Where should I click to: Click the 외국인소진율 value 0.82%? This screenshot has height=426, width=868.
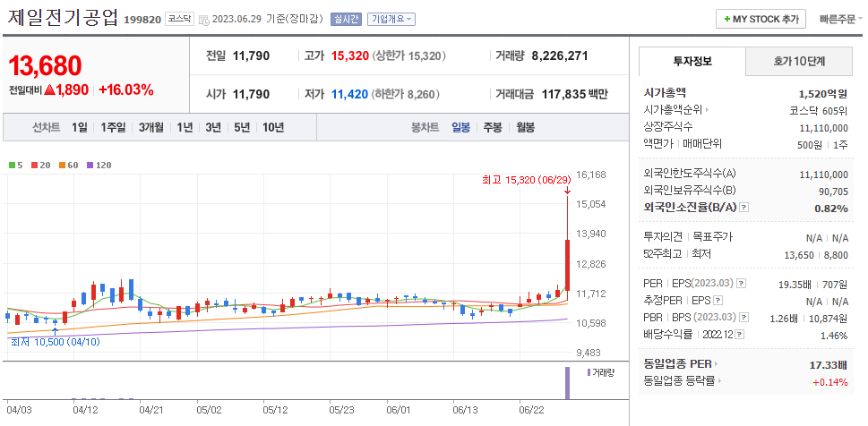(x=831, y=208)
